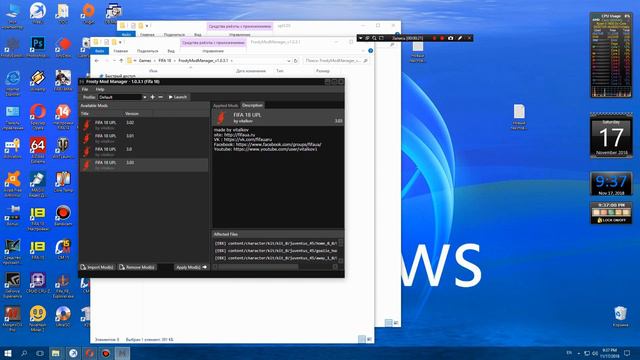Open Explorer help via blue question icon
640x360 pixels.
point(370,51)
